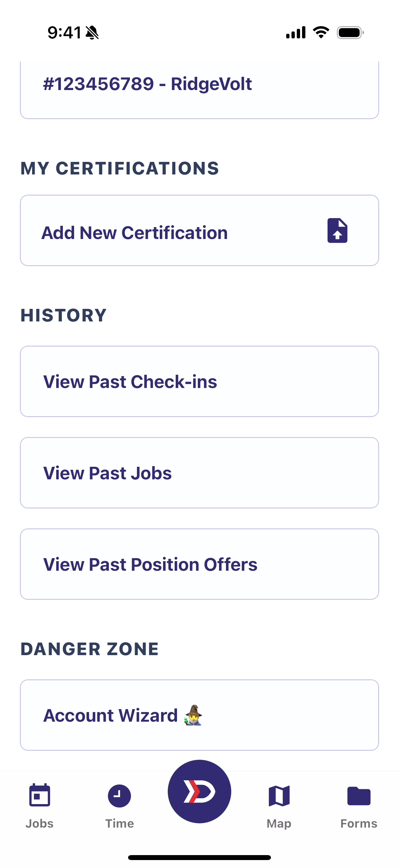
Task: Select the Time clock icon
Action: click(x=119, y=796)
